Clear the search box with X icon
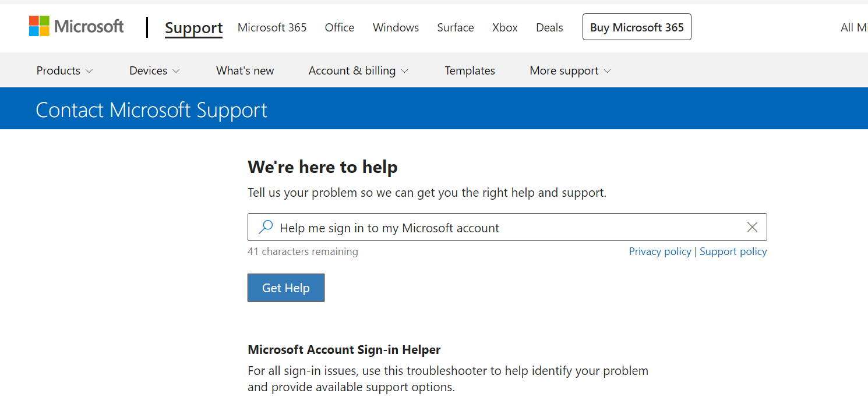Viewport: 868px width, 411px height. 752,227
